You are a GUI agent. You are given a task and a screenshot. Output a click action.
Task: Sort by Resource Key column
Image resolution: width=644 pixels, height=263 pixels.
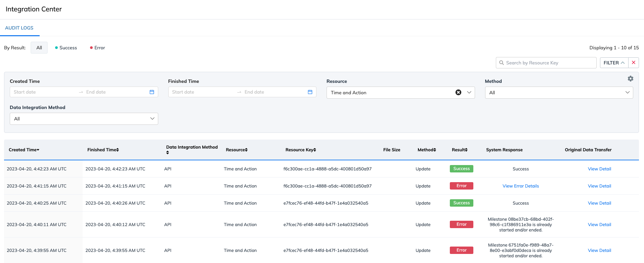(301, 150)
